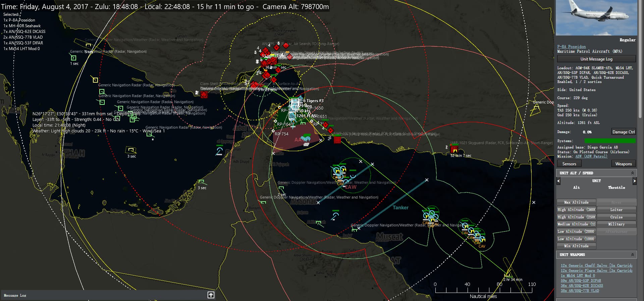Select the green contact square labeled 1 sec
The width and height of the screenshot is (644, 301).
(x=73, y=58)
